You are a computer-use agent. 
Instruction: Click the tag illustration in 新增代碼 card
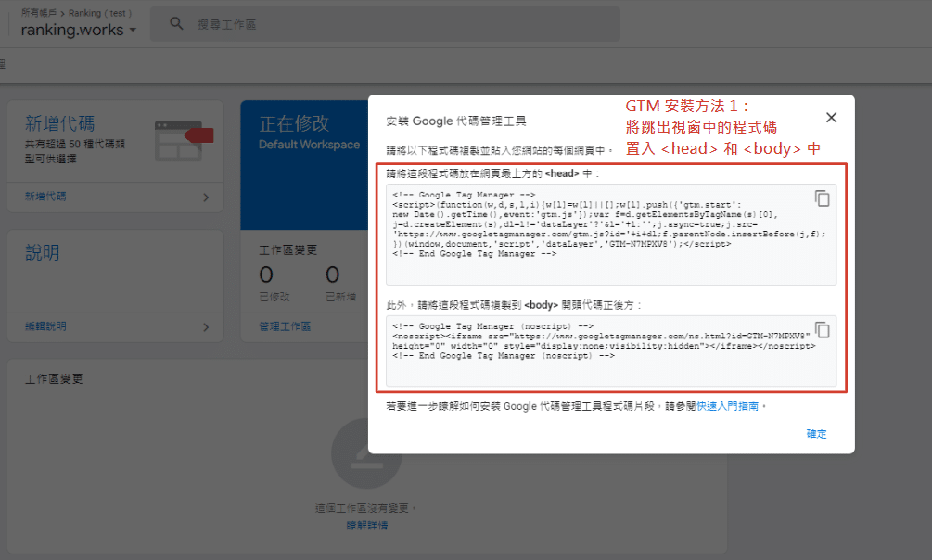pos(184,138)
